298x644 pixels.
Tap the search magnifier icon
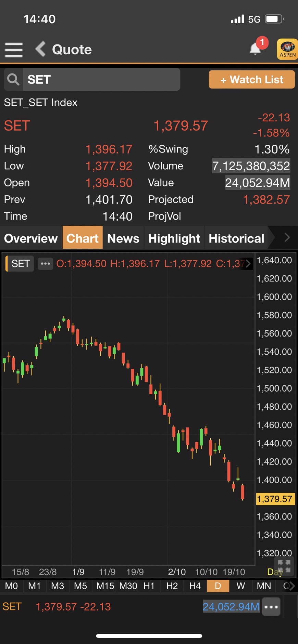point(13,79)
